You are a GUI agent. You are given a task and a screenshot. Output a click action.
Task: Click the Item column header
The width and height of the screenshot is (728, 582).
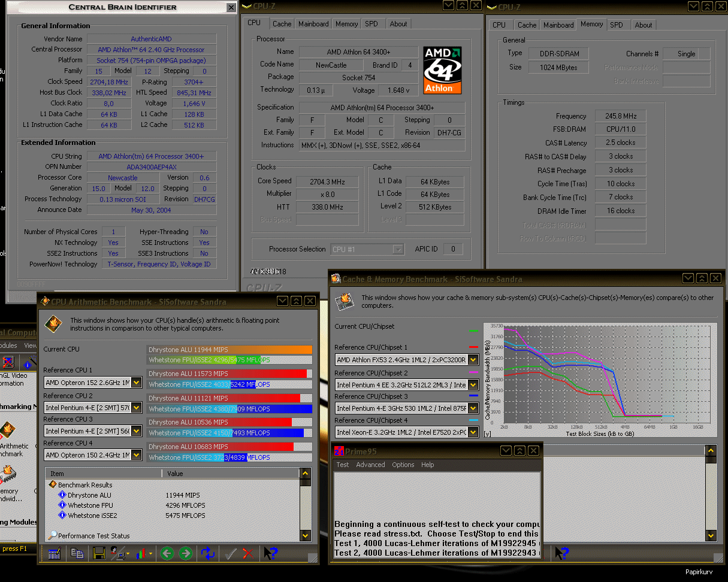(103, 474)
